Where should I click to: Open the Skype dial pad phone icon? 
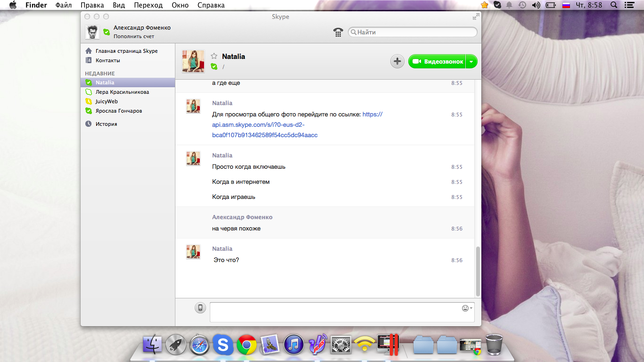[338, 32]
